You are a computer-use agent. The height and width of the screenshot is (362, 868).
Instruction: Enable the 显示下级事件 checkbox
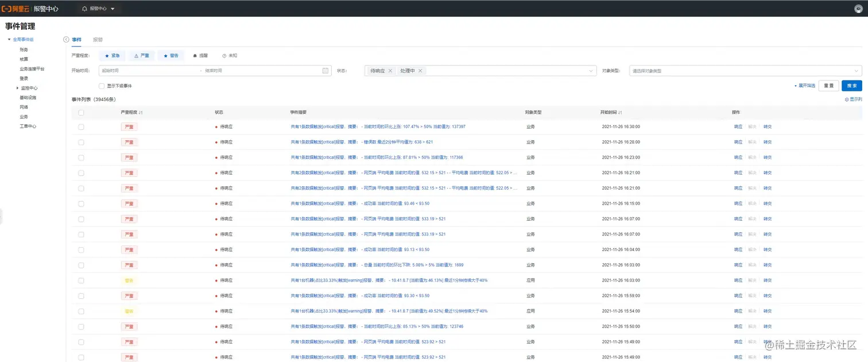102,86
